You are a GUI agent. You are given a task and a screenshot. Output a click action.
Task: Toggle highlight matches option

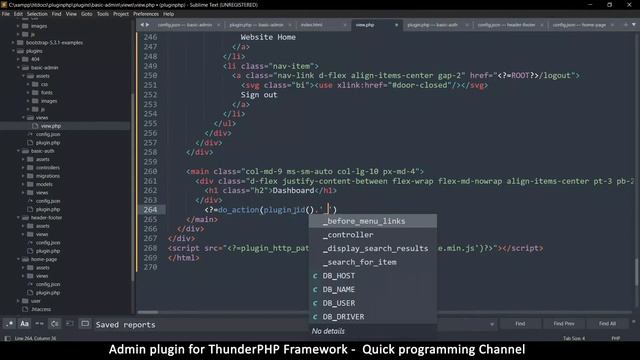(x=85, y=324)
